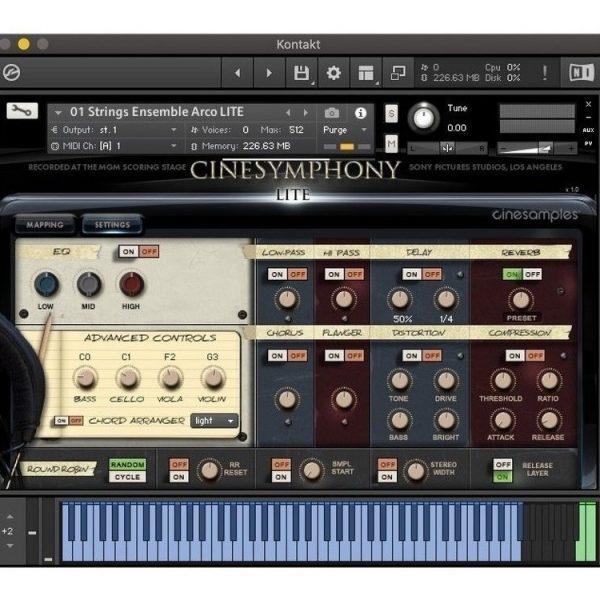Turn Hi Pass filter on

pyautogui.click(x=334, y=274)
